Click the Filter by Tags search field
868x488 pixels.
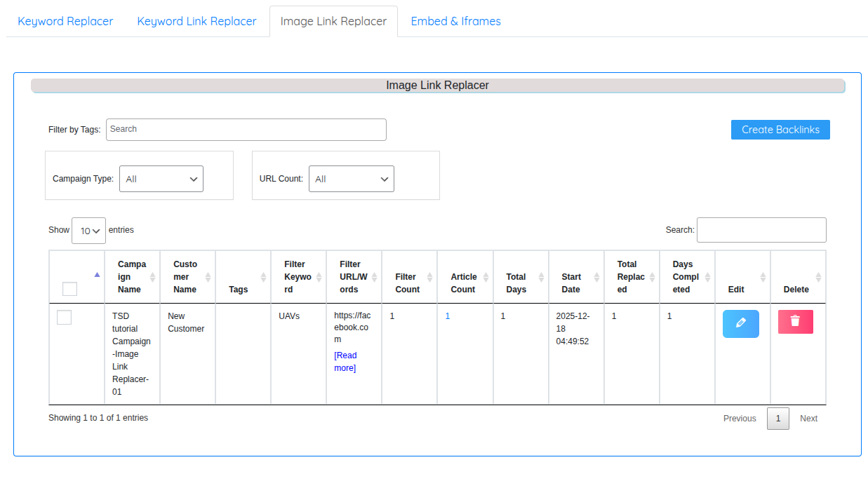246,130
